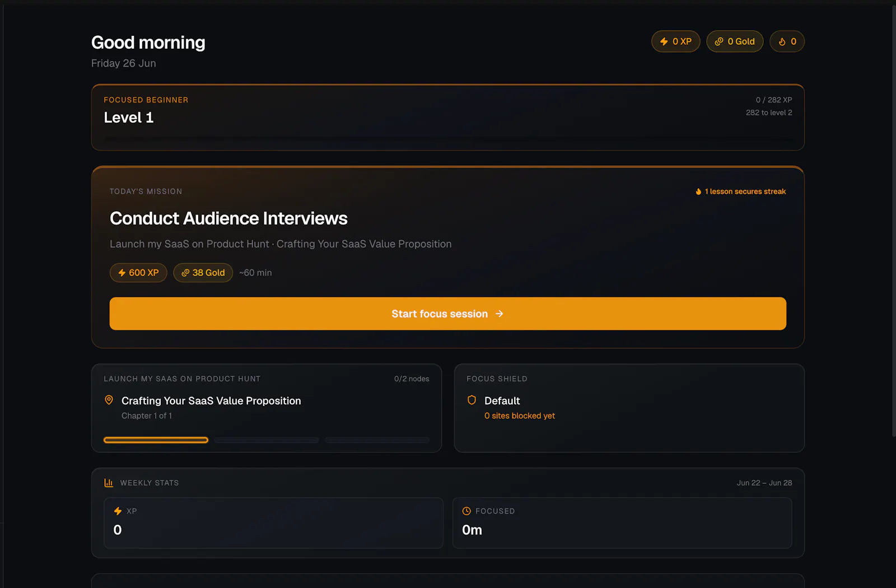The image size is (896, 588).
Task: Open the Default focus shield card
Action: click(629, 408)
